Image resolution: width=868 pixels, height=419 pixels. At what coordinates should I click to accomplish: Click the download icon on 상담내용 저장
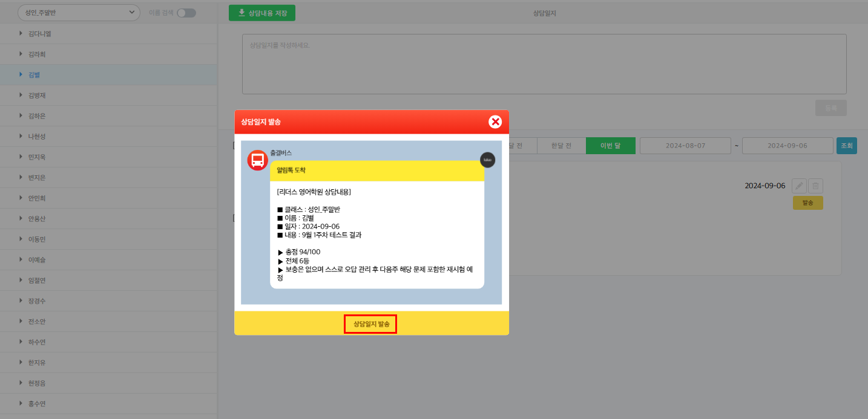pos(242,13)
